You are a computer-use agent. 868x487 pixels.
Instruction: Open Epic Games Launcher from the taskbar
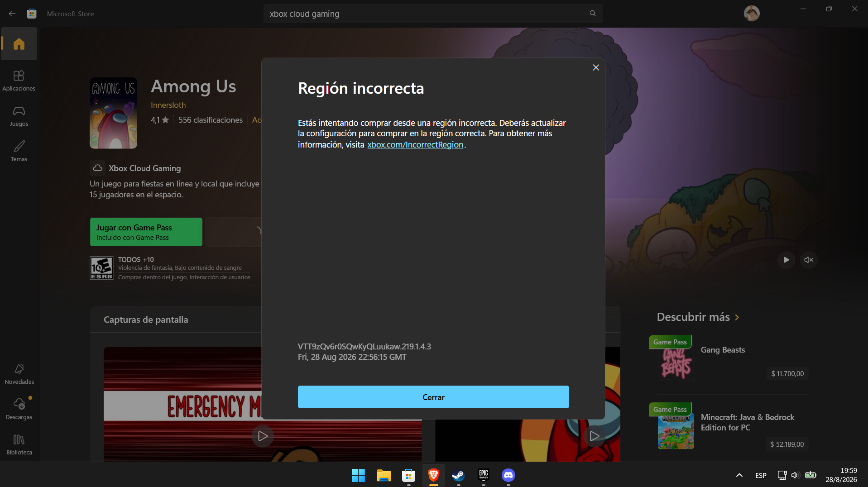[484, 475]
